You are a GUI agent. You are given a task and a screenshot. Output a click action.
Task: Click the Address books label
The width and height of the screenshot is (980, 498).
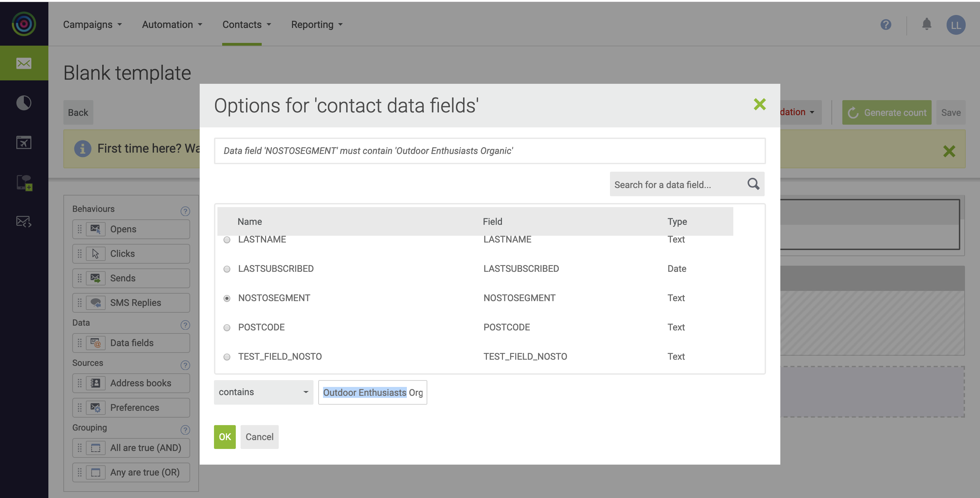(140, 383)
